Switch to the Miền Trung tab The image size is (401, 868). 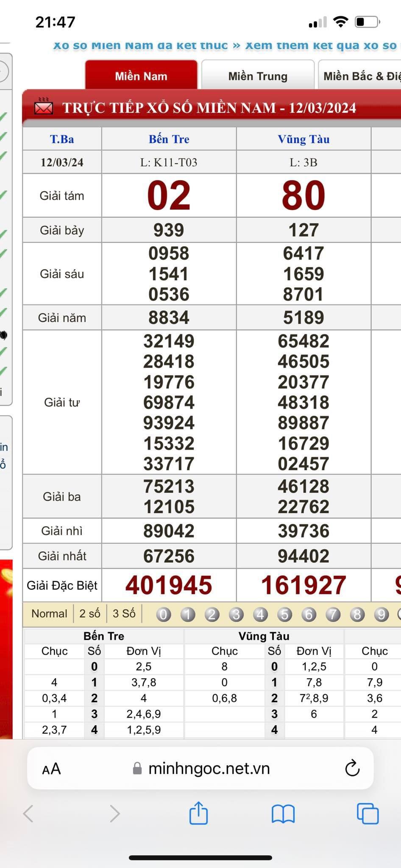(258, 76)
